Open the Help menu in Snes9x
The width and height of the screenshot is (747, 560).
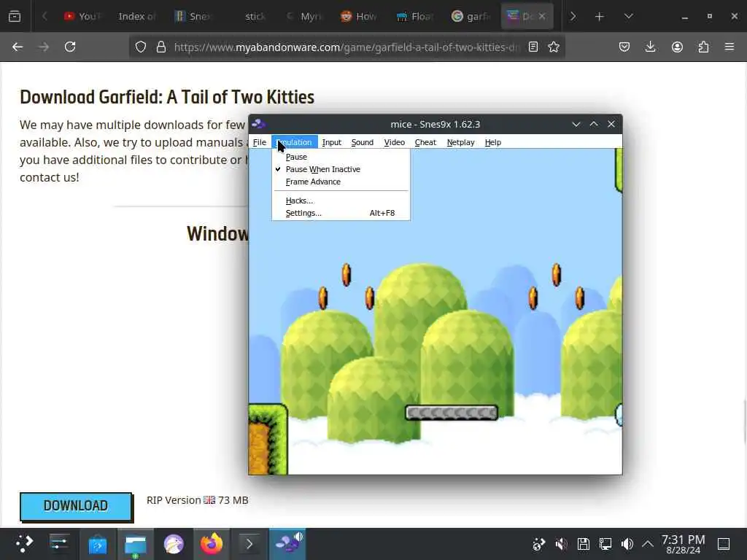pos(493,142)
